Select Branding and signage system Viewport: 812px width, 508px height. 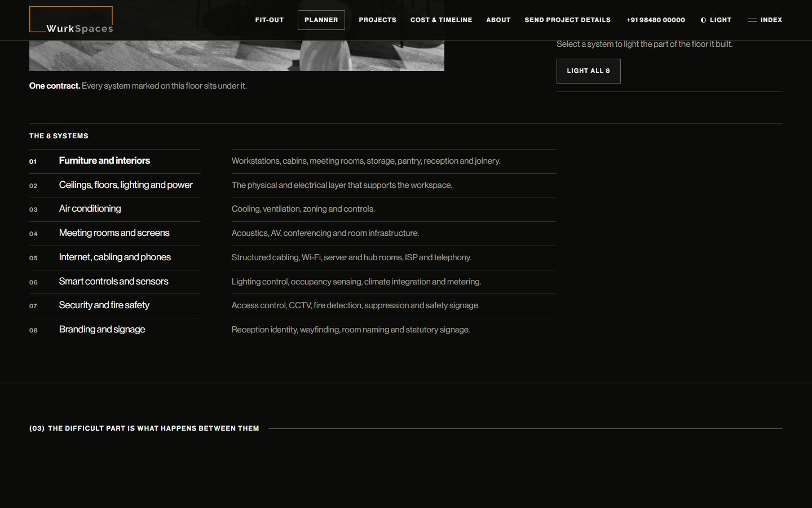[115, 330]
